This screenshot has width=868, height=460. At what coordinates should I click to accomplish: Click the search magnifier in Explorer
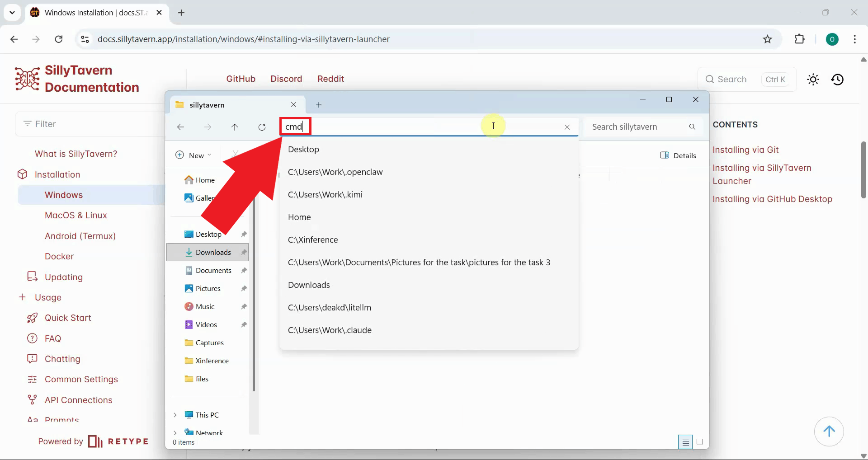(692, 127)
